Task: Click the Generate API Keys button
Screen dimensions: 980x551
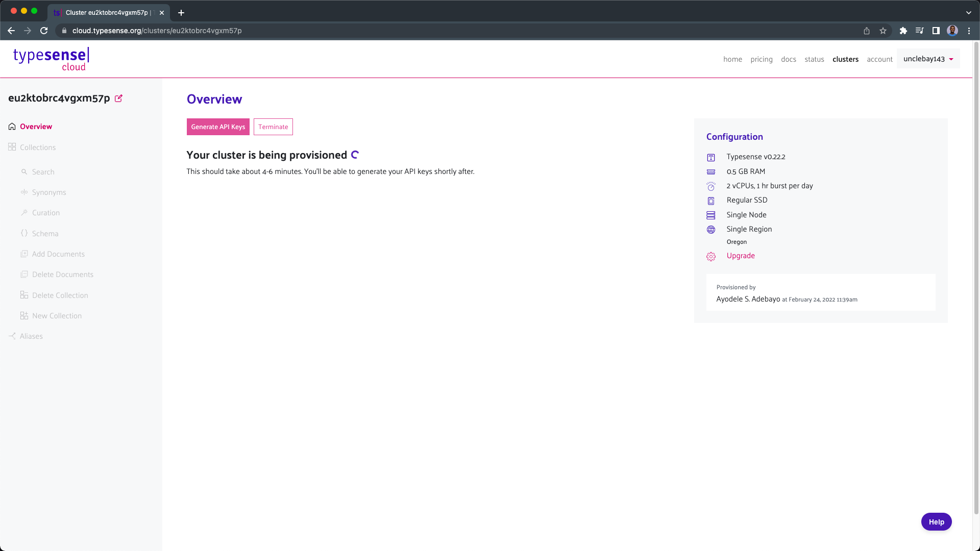Action: [218, 127]
